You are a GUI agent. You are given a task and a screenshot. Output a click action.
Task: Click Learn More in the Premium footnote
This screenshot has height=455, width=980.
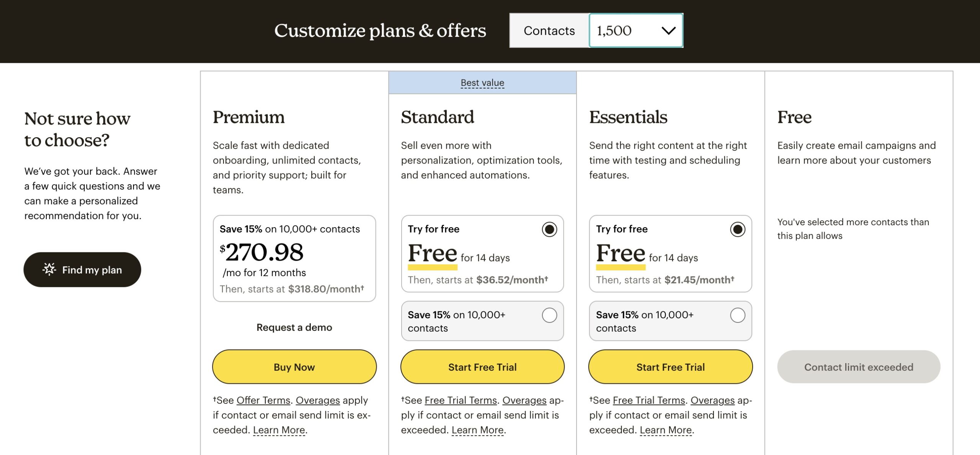click(279, 430)
